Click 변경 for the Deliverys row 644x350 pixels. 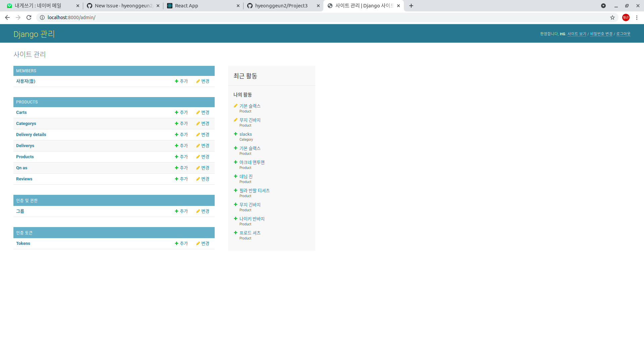tap(203, 146)
